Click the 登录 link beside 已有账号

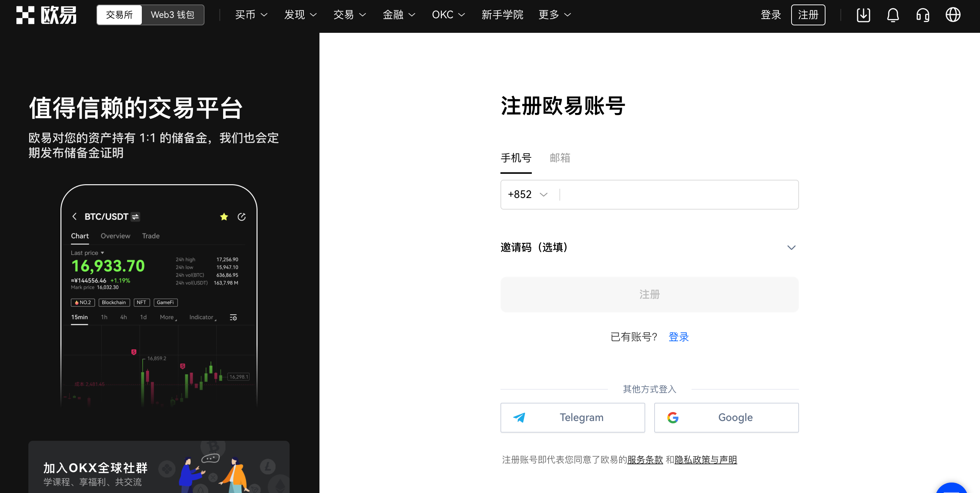679,337
